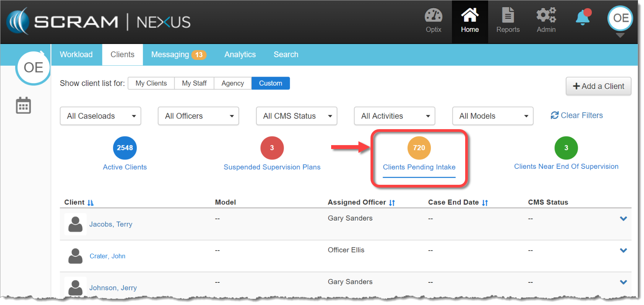644x305 pixels.
Task: Select My Staff list option
Action: pos(194,83)
